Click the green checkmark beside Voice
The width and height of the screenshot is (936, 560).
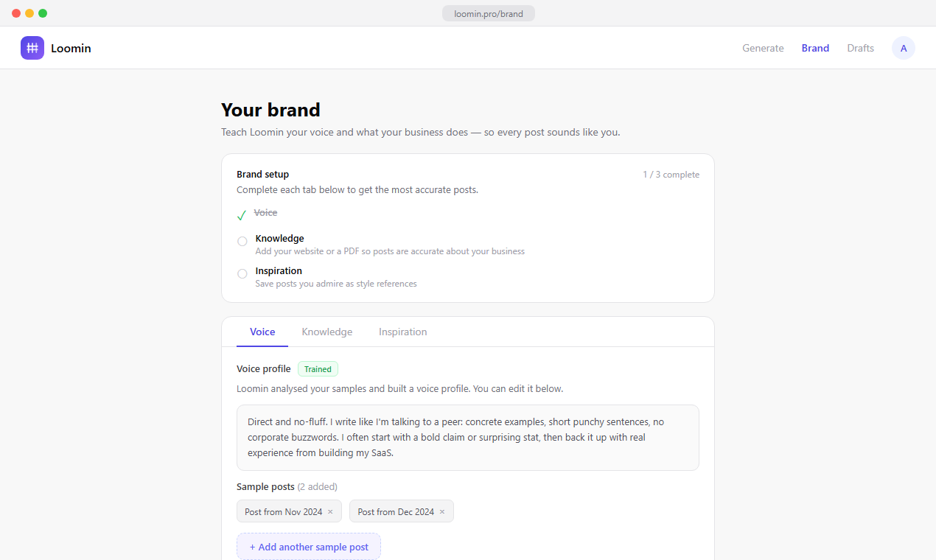click(x=242, y=215)
